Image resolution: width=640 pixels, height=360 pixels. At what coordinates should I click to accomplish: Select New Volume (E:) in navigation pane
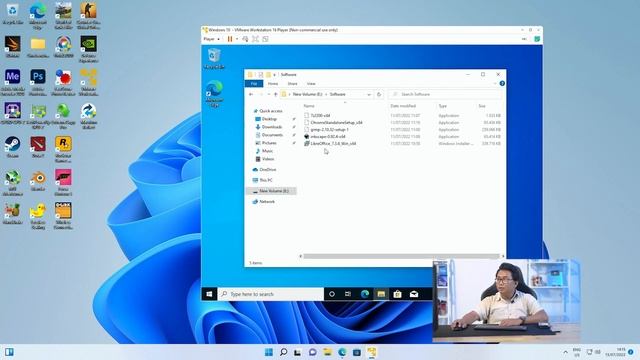point(271,191)
